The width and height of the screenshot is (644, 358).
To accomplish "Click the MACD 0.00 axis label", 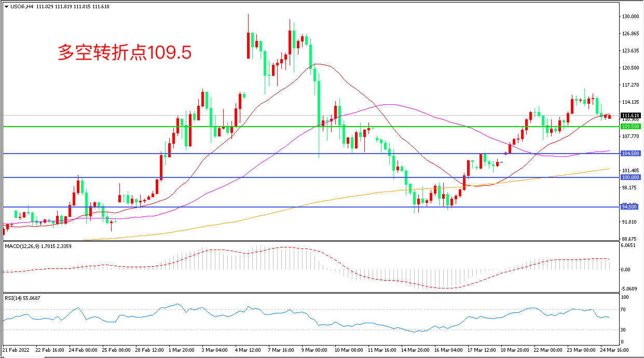I will click(x=626, y=270).
